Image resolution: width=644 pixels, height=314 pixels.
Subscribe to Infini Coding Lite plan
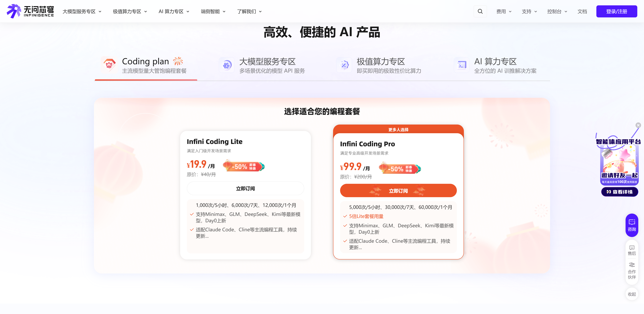coord(245,188)
